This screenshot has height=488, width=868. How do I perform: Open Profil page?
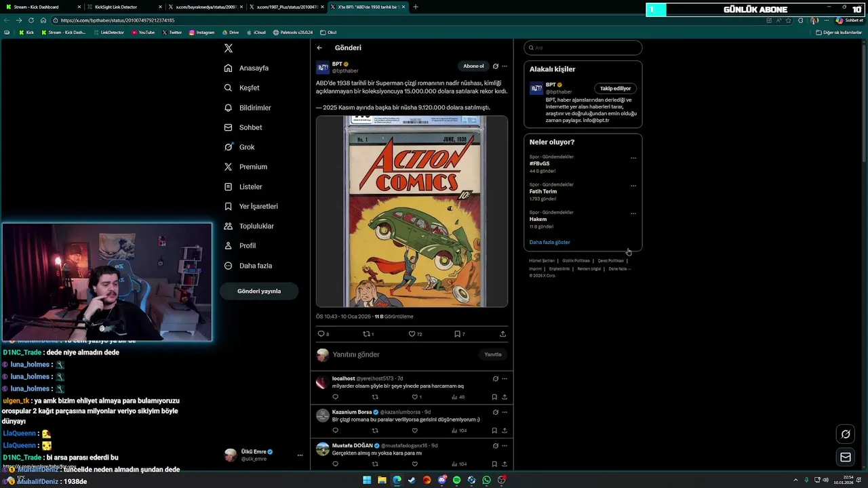point(239,245)
